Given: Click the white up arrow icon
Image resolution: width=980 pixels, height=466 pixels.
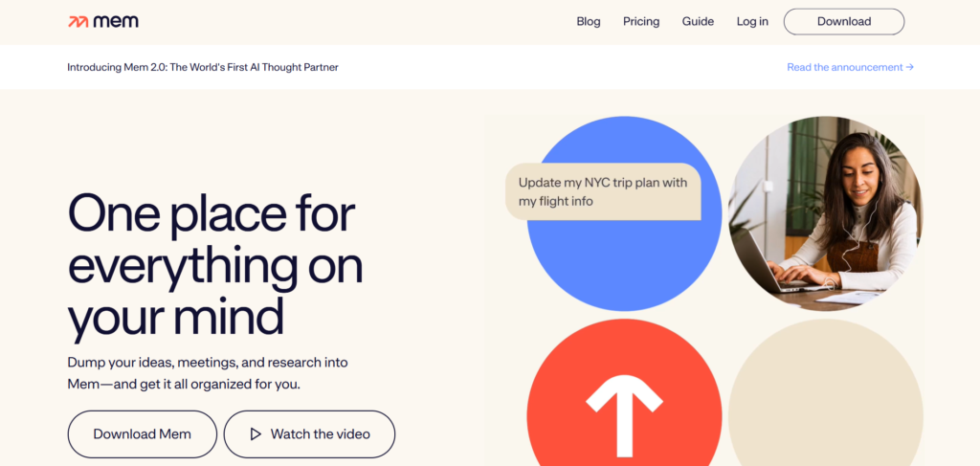Looking at the screenshot, I should pos(624,413).
